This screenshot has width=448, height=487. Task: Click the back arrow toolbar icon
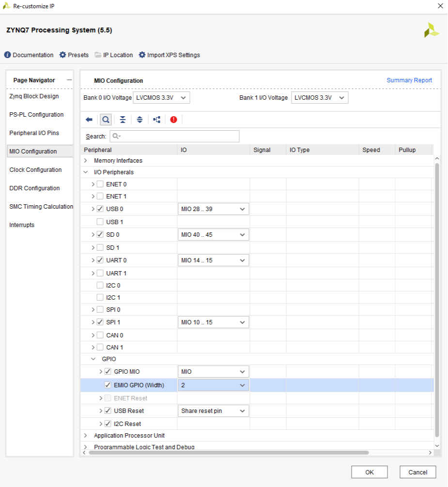pyautogui.click(x=89, y=120)
